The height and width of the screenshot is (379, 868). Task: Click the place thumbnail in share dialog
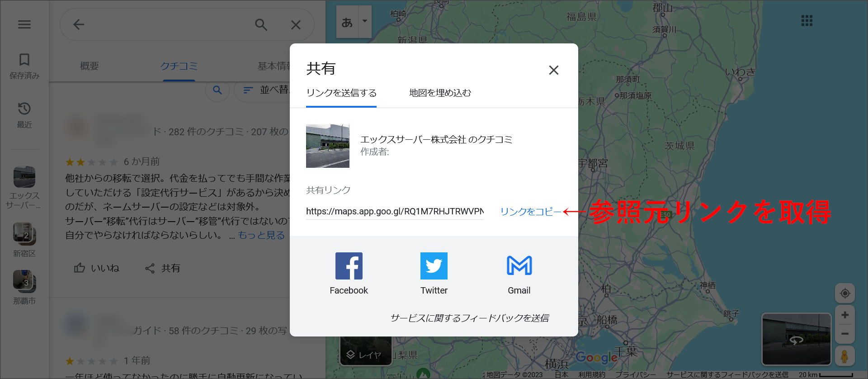[x=328, y=146]
